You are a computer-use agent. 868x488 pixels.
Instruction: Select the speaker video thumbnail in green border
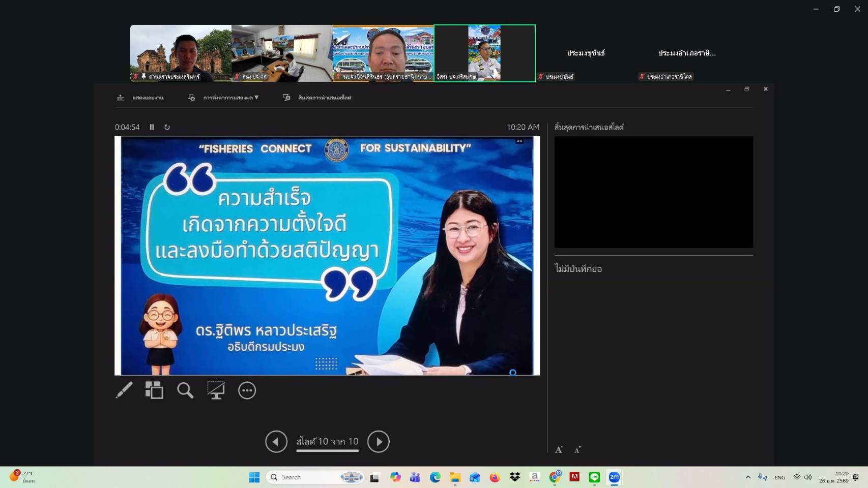coord(484,53)
